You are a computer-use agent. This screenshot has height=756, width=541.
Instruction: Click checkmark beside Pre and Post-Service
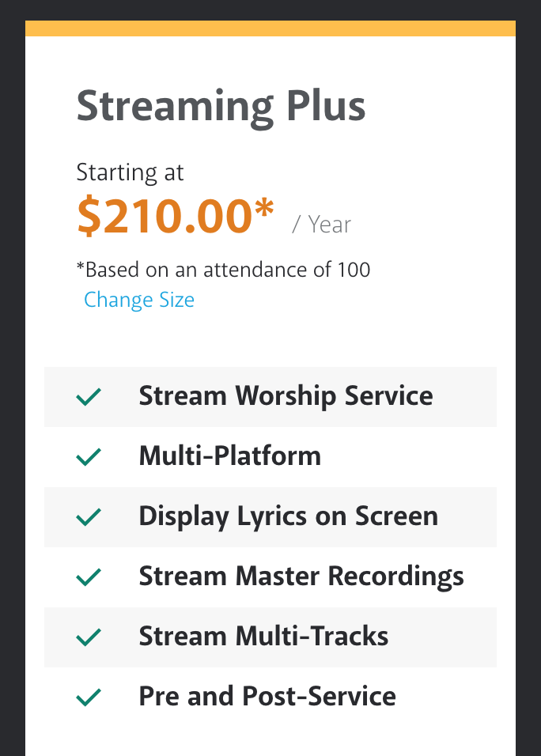point(89,697)
